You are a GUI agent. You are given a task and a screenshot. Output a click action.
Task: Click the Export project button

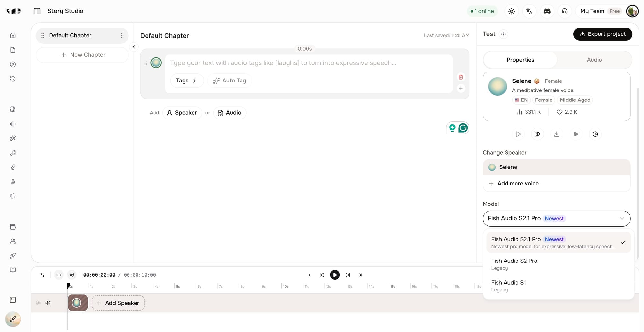click(x=603, y=34)
